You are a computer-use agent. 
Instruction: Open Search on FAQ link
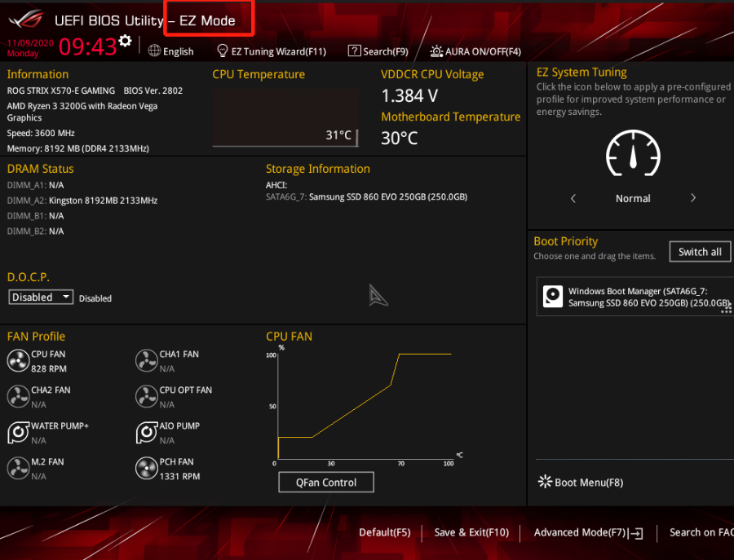click(701, 532)
